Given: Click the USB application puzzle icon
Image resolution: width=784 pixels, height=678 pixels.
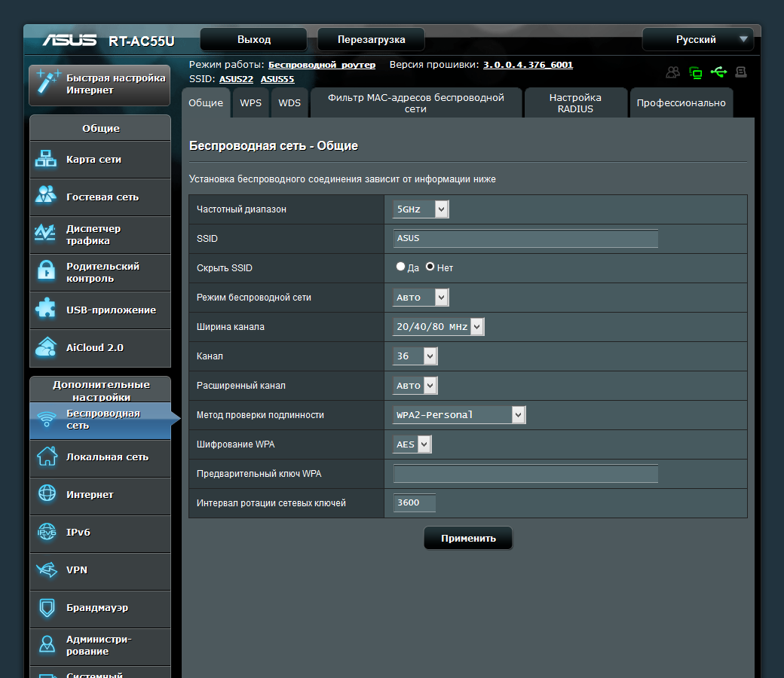Looking at the screenshot, I should (x=46, y=309).
